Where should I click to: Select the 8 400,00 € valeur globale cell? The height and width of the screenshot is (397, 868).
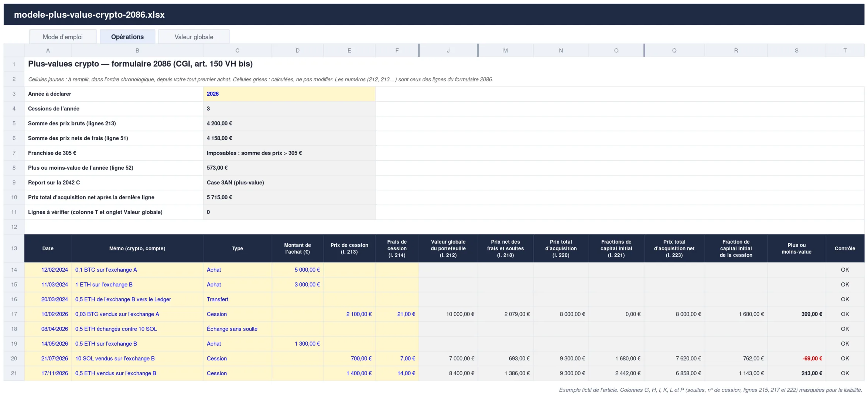tap(448, 373)
